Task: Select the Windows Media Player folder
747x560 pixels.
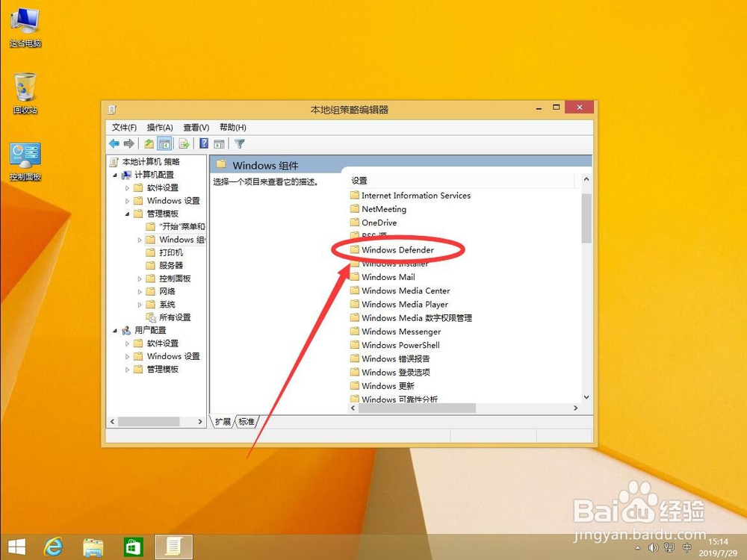Action: (x=399, y=304)
